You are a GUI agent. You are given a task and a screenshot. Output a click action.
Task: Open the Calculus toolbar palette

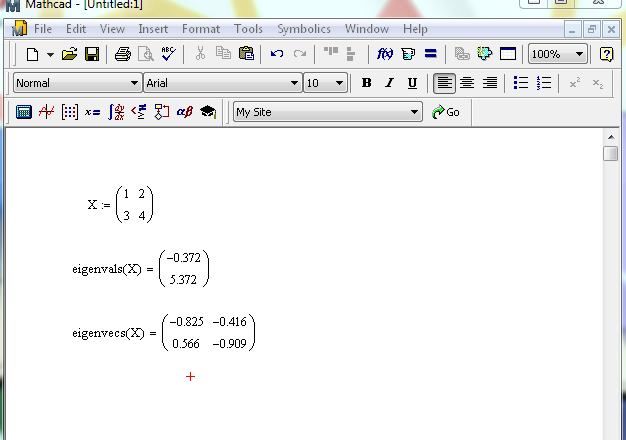(x=116, y=112)
